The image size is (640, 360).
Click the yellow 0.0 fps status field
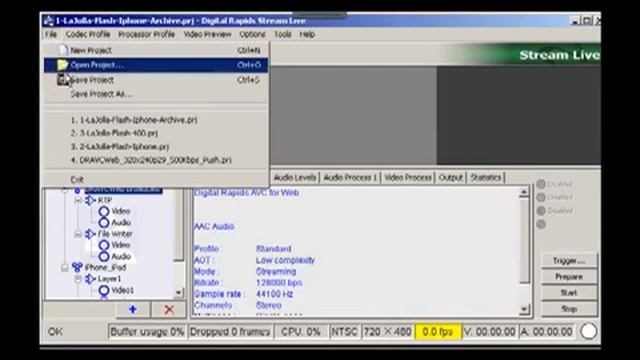(x=438, y=332)
